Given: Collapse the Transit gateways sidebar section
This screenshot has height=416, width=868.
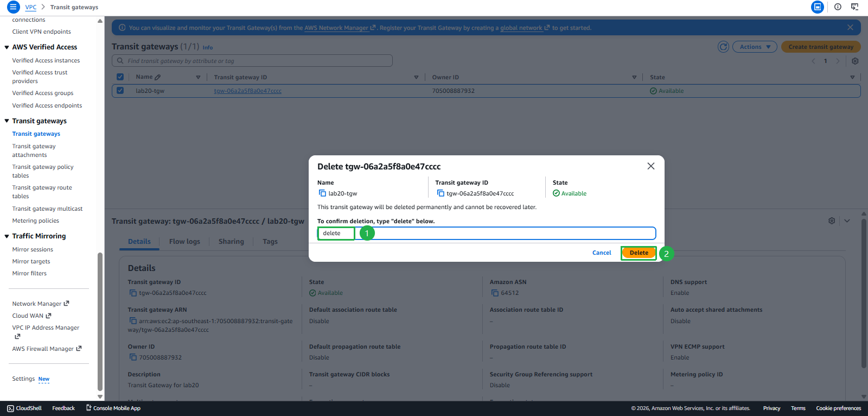Looking at the screenshot, I should point(7,121).
